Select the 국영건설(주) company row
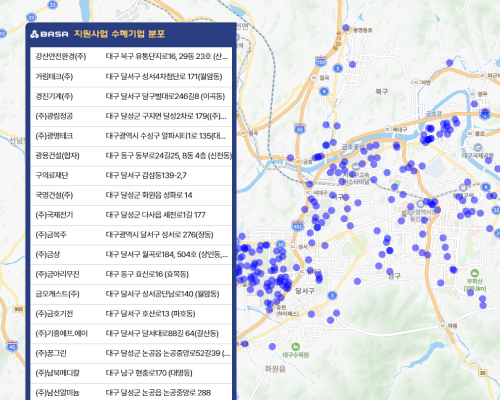Screen dimensions: 500x400 (131, 195)
